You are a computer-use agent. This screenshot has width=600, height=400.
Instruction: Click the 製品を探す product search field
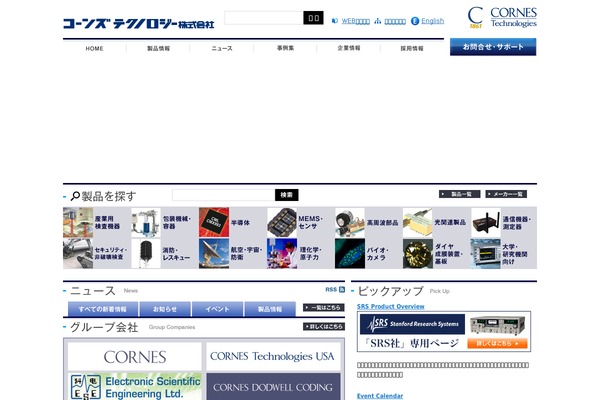[x=223, y=195]
